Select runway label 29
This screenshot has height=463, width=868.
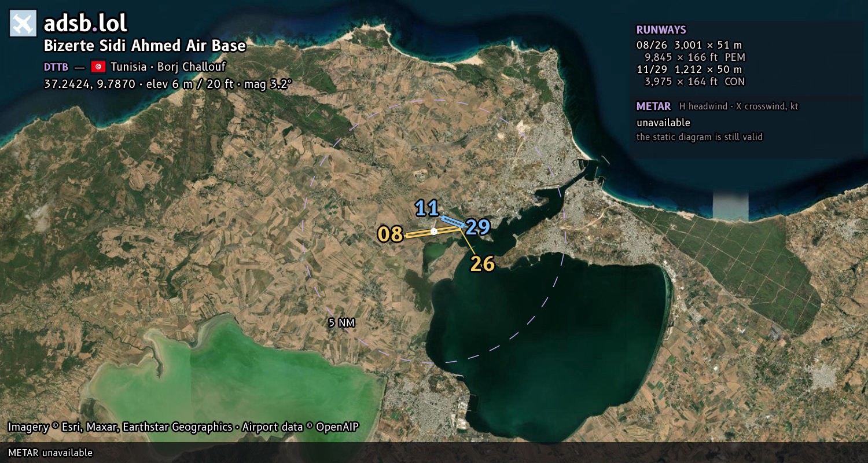[x=478, y=227]
